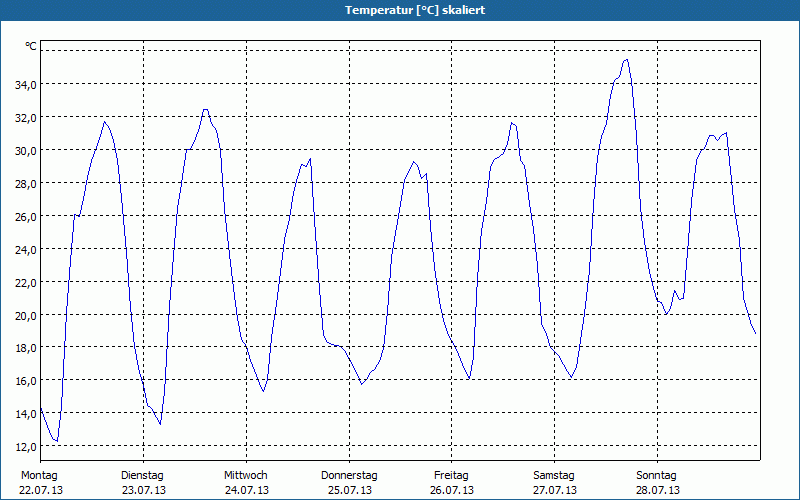
Task: Click the Samstag day label
Action: click(554, 476)
